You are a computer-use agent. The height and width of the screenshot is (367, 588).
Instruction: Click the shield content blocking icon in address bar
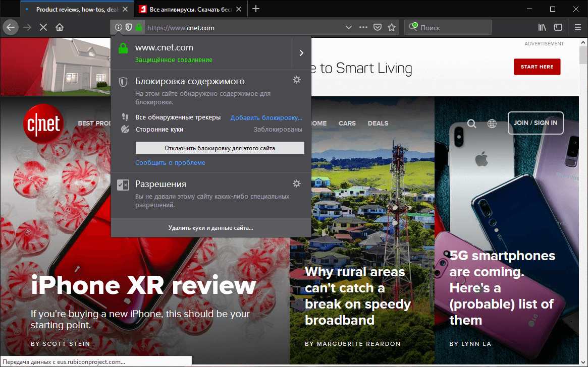coord(128,27)
